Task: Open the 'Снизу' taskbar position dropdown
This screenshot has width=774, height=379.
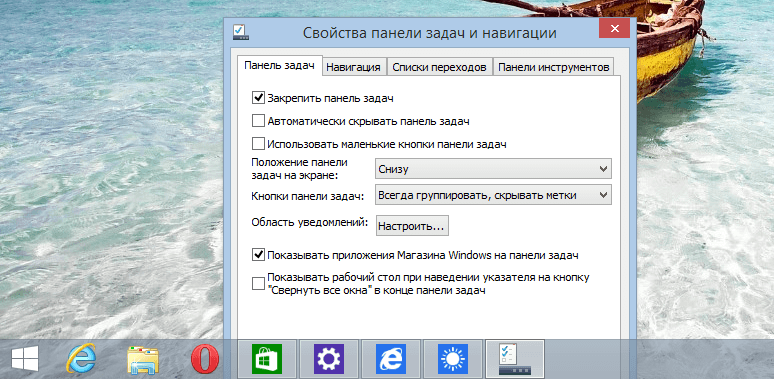Action: (493, 169)
